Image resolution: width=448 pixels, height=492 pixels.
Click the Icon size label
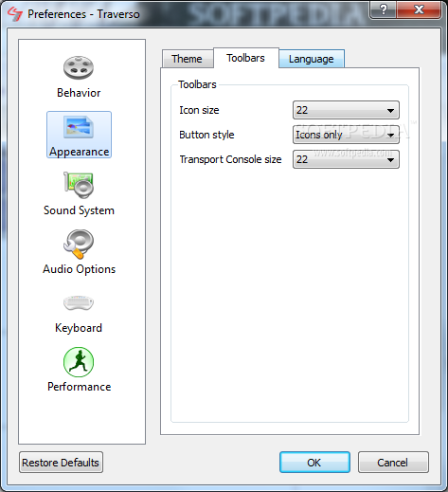tap(199, 110)
